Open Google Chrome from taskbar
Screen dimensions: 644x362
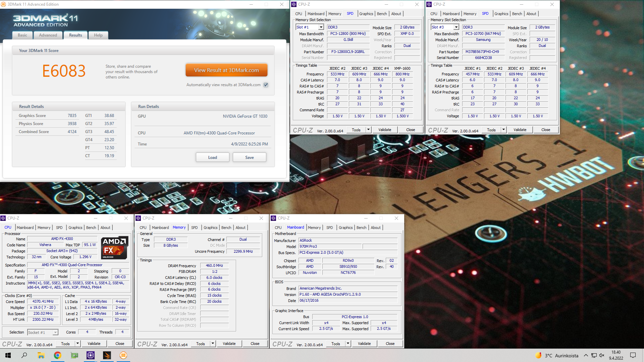point(57,355)
